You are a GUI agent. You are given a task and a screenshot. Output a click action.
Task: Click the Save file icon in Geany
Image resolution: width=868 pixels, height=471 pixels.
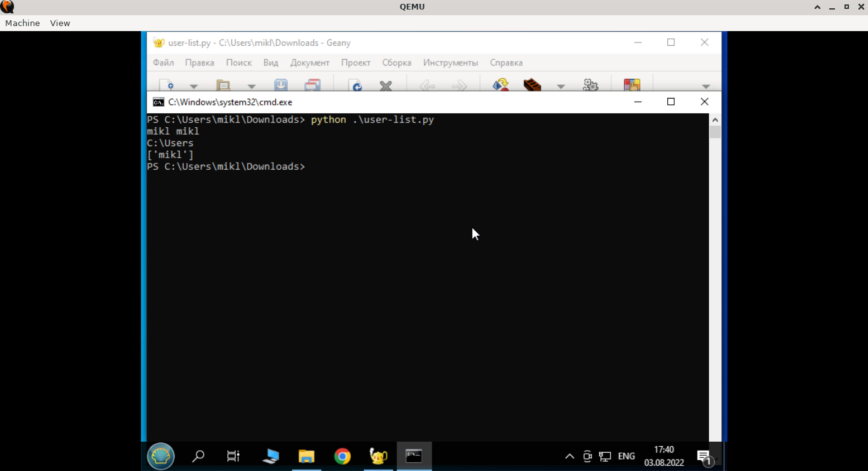click(x=281, y=85)
